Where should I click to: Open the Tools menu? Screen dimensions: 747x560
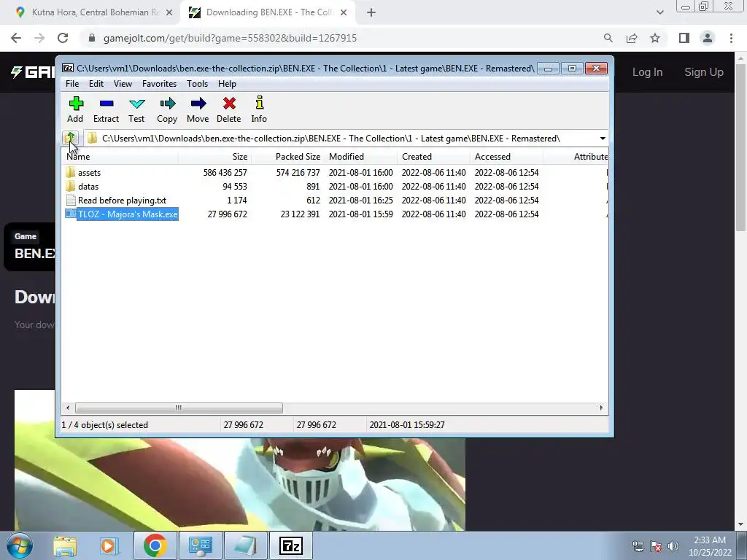tap(197, 84)
